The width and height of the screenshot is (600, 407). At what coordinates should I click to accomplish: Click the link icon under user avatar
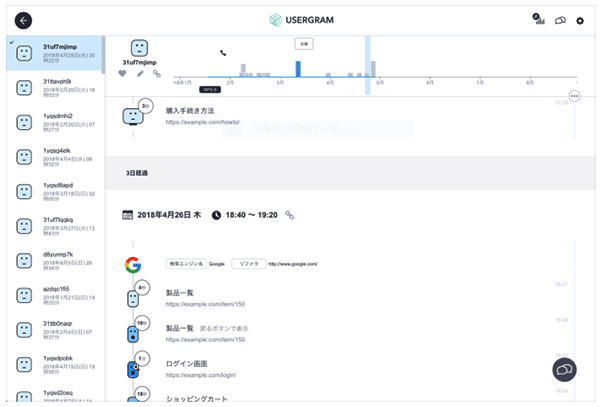point(156,73)
